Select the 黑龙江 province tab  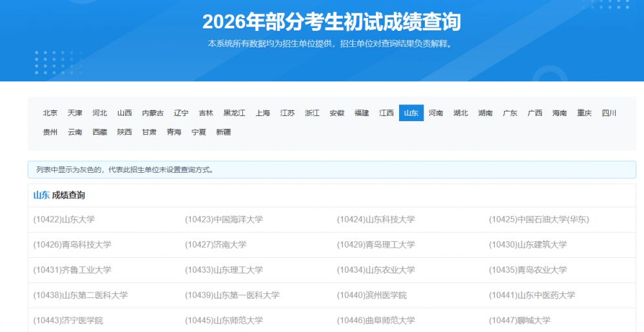[234, 113]
